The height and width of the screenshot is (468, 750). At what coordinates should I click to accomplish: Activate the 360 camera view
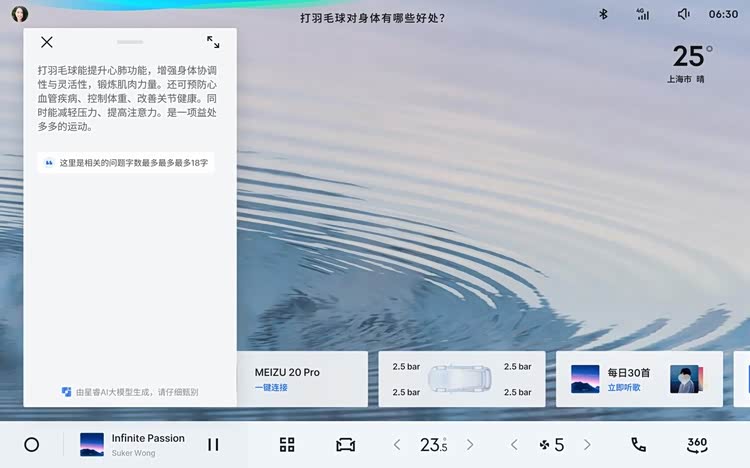697,445
